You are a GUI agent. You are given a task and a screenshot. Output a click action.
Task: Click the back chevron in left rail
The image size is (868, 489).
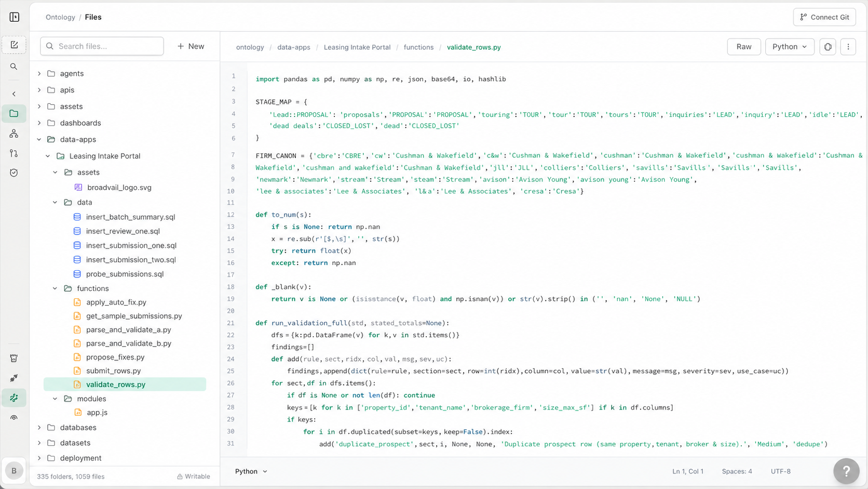tap(14, 94)
